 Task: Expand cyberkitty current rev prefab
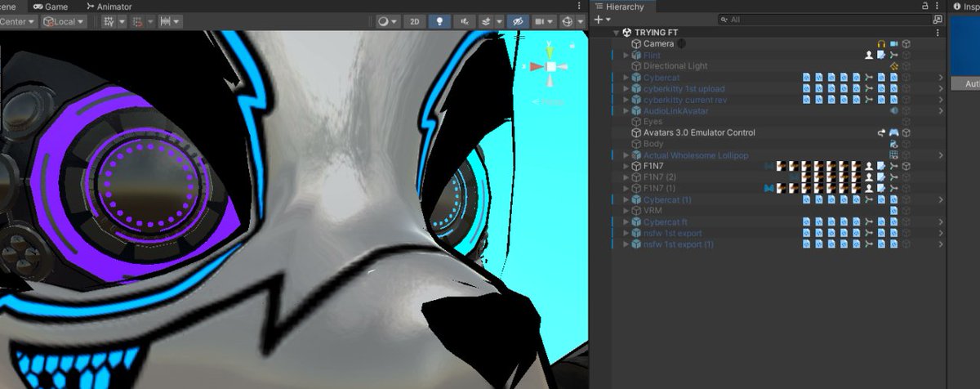[x=626, y=99]
